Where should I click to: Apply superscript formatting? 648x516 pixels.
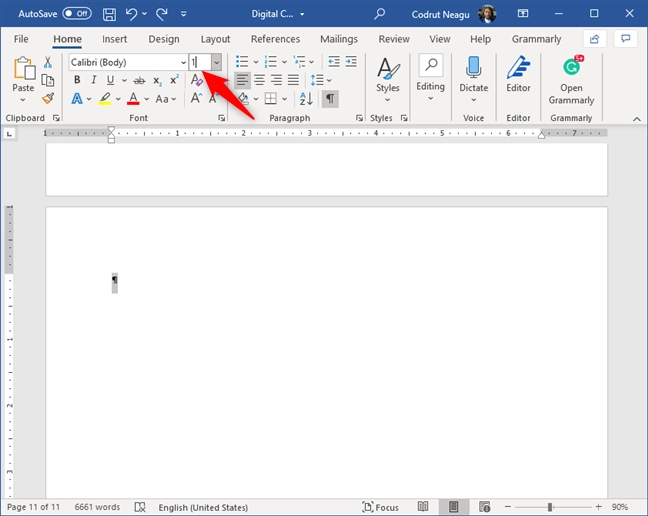[x=174, y=80]
